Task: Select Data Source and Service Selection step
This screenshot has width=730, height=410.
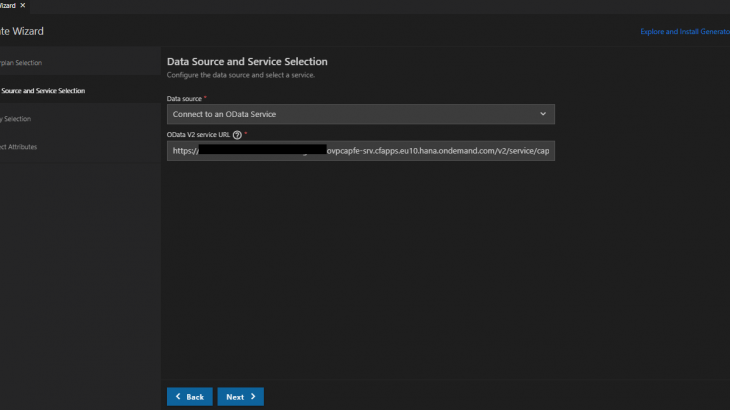Action: pos(43,91)
